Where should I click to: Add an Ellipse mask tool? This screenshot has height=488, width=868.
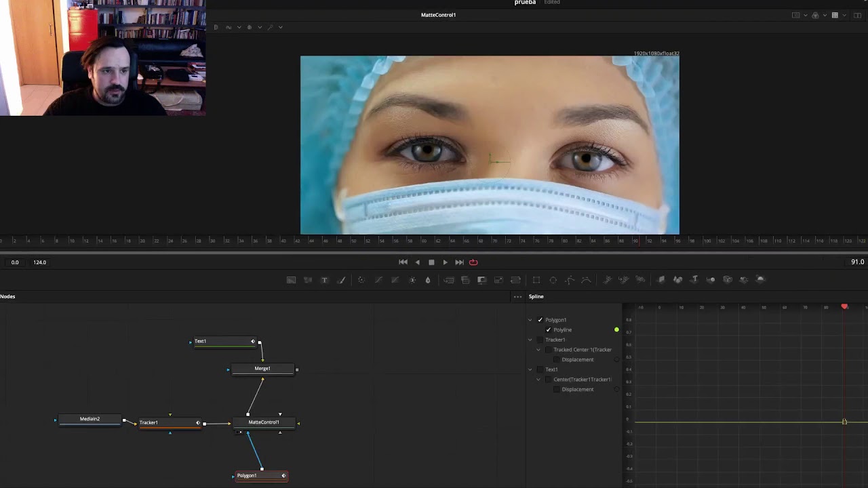click(x=553, y=280)
